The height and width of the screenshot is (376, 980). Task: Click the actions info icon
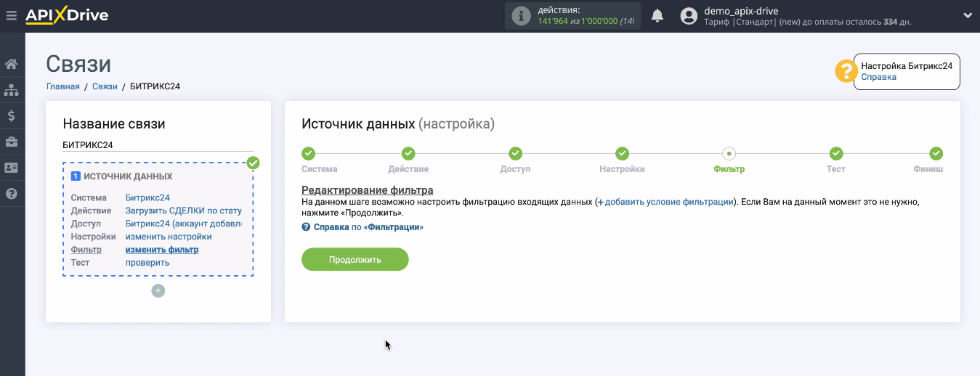[x=521, y=16]
